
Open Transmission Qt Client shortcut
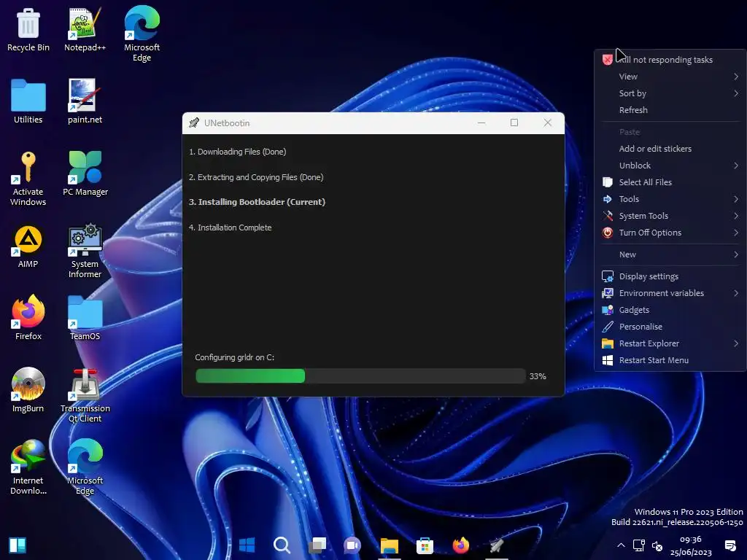[85, 396]
